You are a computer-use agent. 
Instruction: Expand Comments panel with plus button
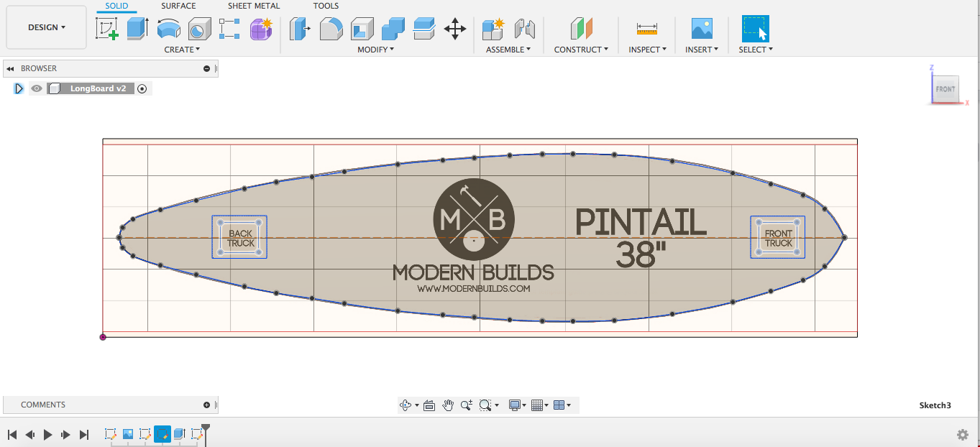(x=206, y=405)
